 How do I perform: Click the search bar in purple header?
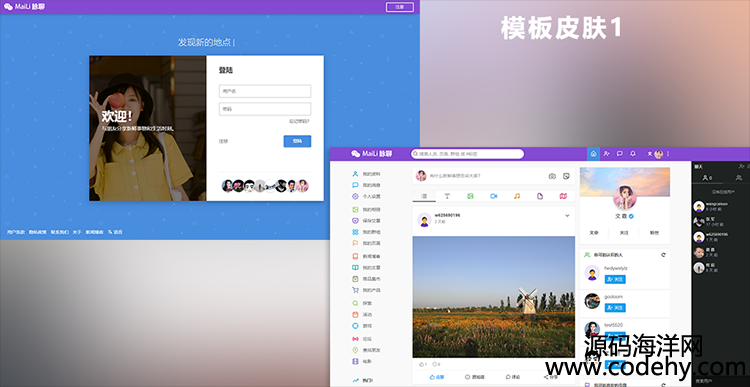467,154
